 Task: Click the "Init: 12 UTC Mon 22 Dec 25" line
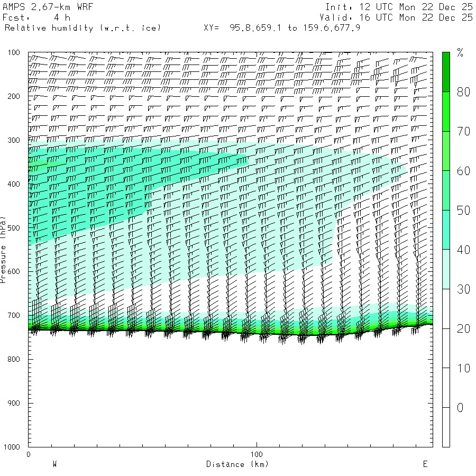point(399,7)
